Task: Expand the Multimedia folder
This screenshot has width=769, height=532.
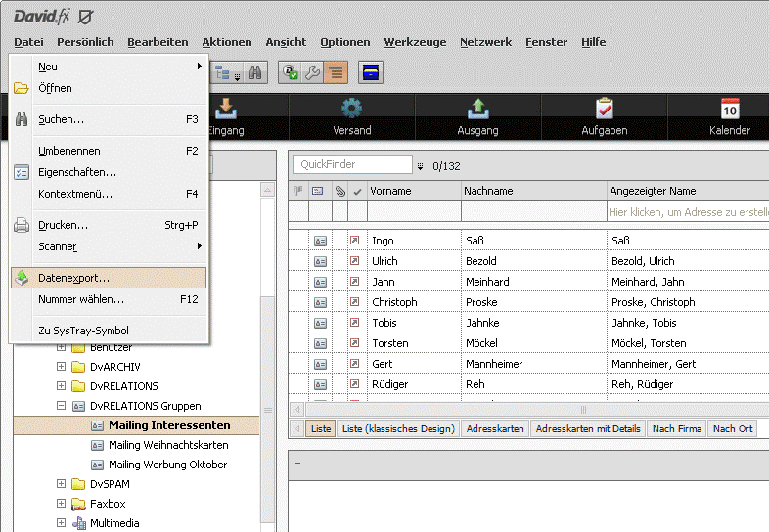Action: (61, 522)
